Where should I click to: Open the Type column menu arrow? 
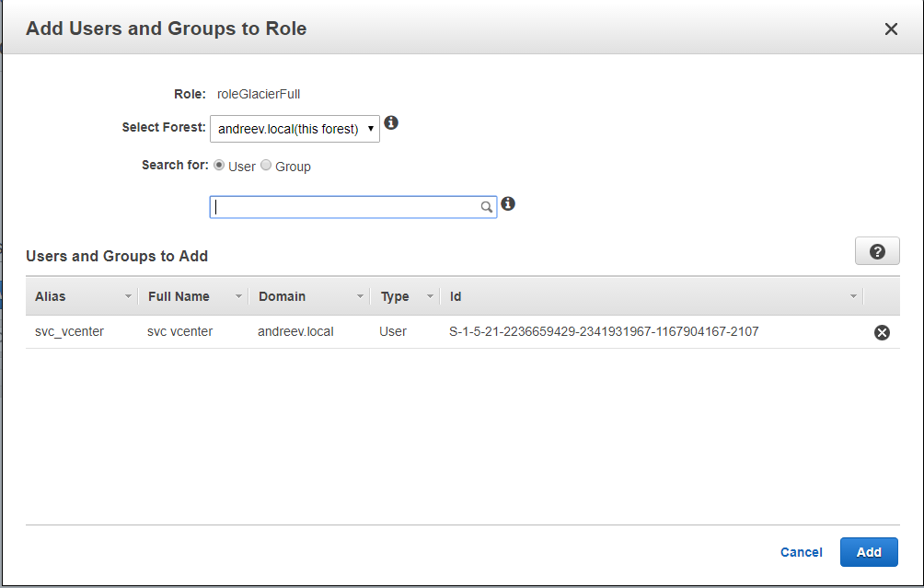click(430, 296)
